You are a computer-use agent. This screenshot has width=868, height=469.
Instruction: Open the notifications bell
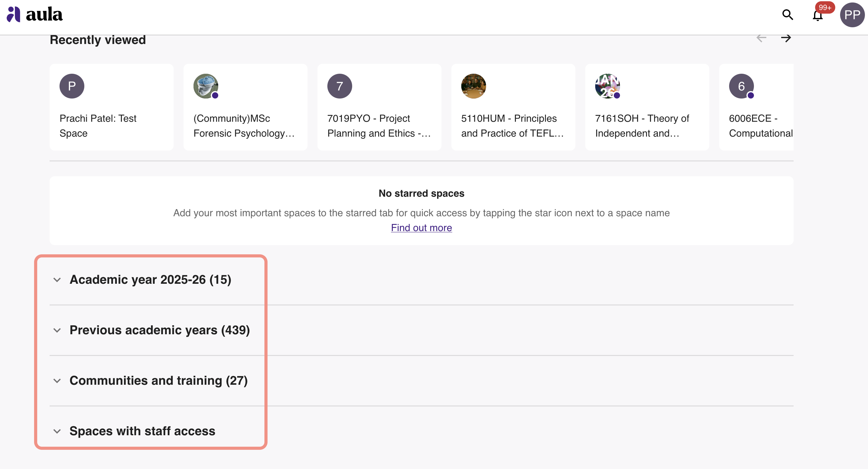[x=817, y=15]
